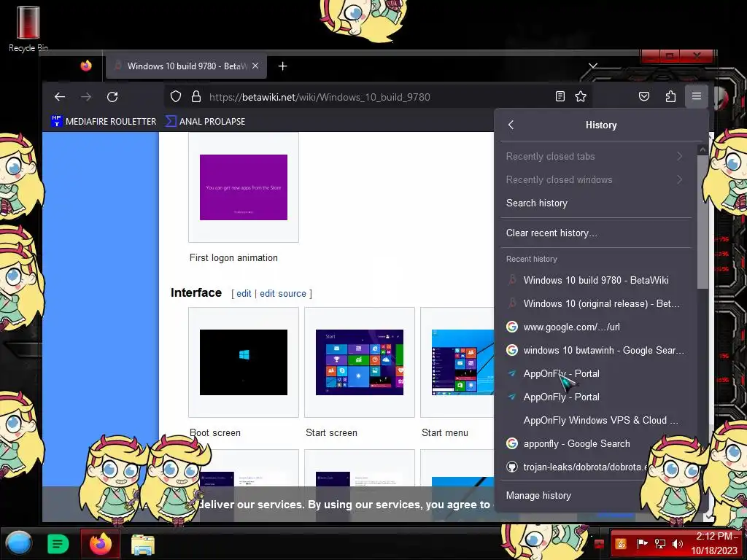Open a new tab with plus button
The height and width of the screenshot is (560, 747).
click(282, 66)
